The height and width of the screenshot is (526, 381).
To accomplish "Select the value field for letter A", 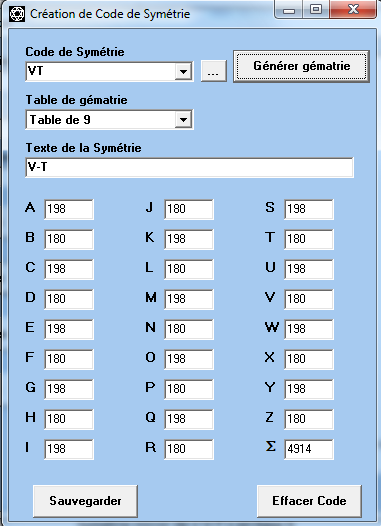I will 69,209.
